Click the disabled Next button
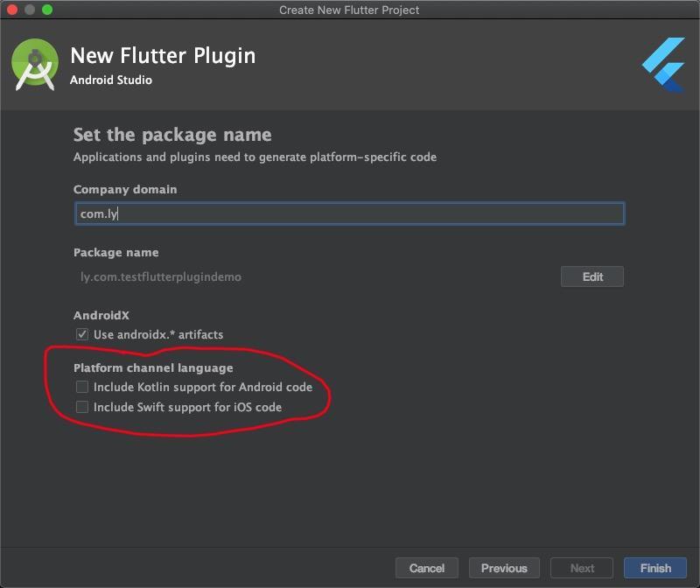 point(582,568)
